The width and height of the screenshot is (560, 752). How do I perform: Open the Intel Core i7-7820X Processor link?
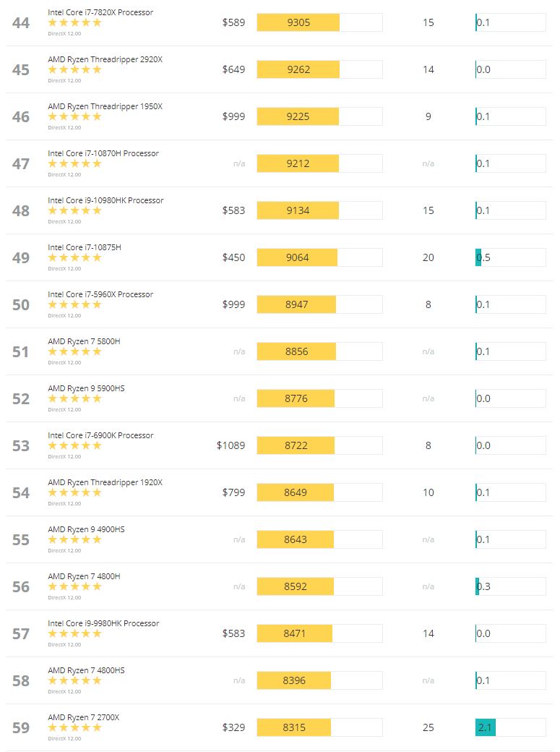coord(100,12)
